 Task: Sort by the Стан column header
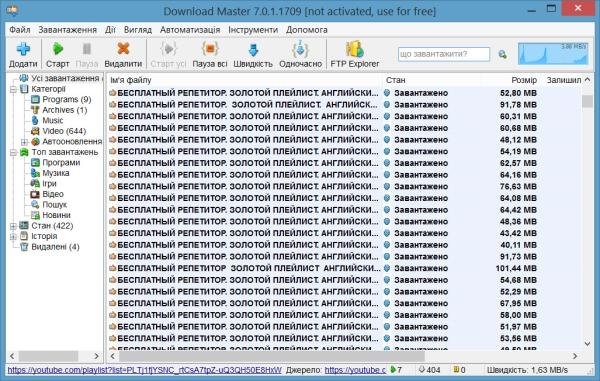[x=396, y=80]
